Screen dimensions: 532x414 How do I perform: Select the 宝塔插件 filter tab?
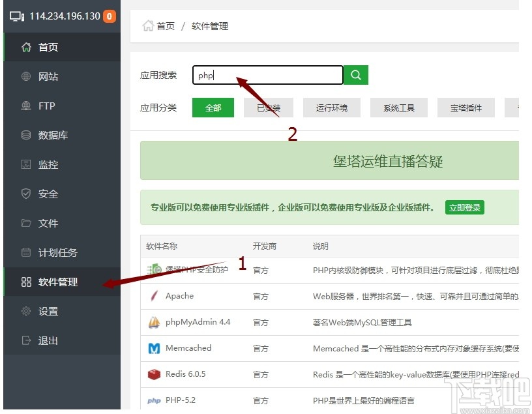coord(465,108)
